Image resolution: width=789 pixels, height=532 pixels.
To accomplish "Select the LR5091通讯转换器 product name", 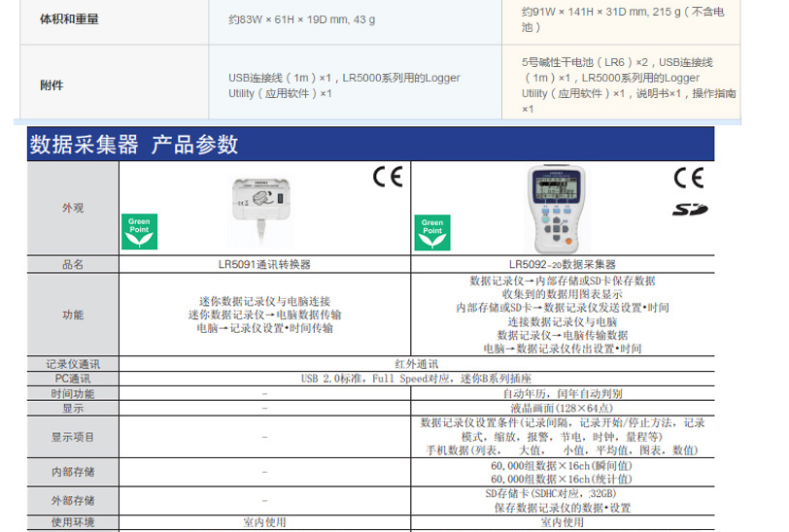I will [x=264, y=264].
